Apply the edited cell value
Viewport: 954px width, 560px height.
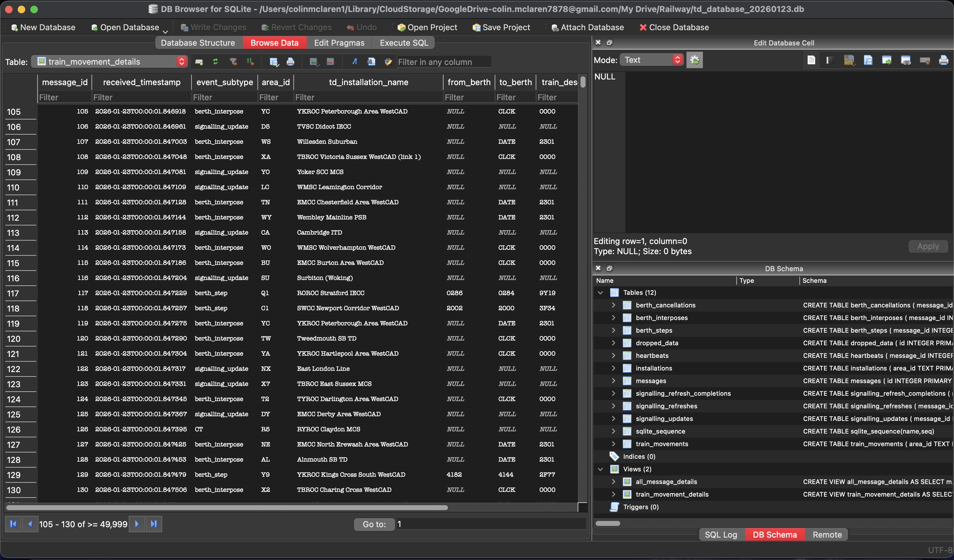point(928,246)
